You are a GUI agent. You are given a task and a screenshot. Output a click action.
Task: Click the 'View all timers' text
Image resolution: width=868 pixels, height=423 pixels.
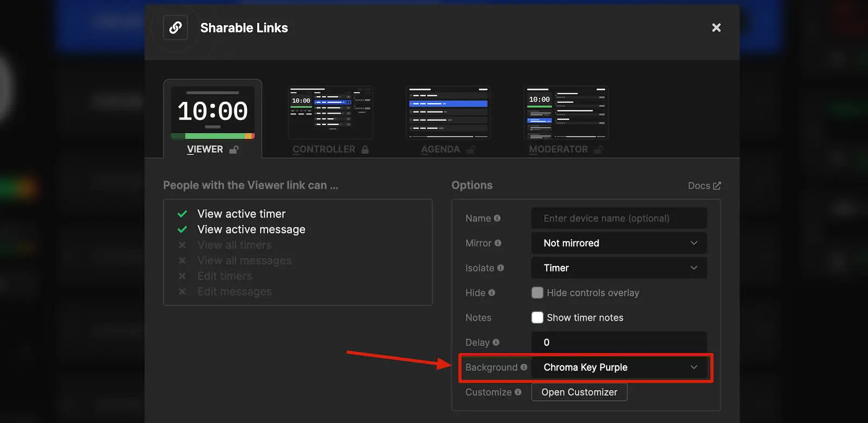(234, 245)
